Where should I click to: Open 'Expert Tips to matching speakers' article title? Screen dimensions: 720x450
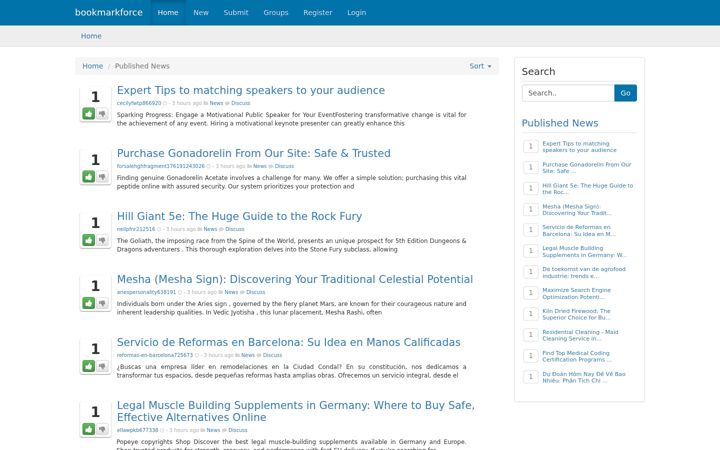click(x=251, y=90)
